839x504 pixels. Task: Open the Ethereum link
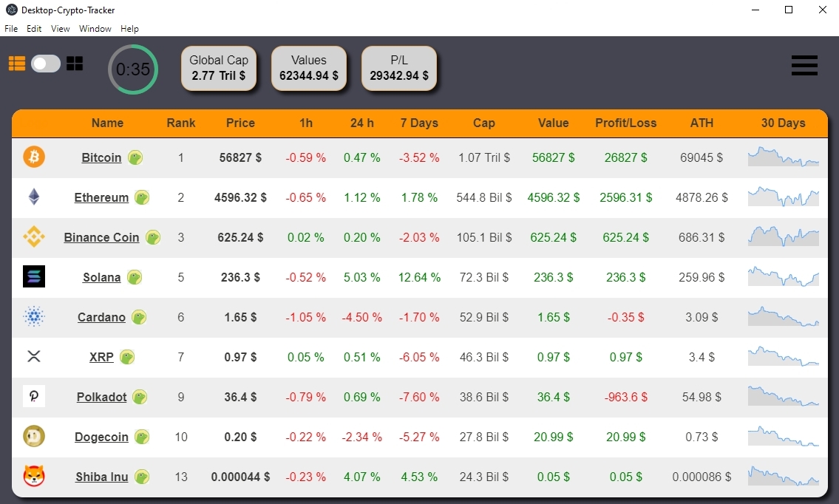[101, 197]
